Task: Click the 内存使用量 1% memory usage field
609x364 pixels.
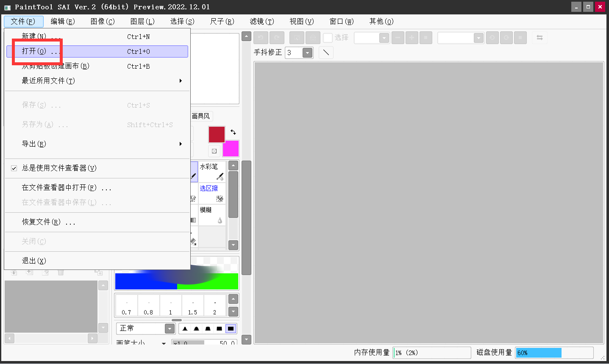Action: [432, 353]
